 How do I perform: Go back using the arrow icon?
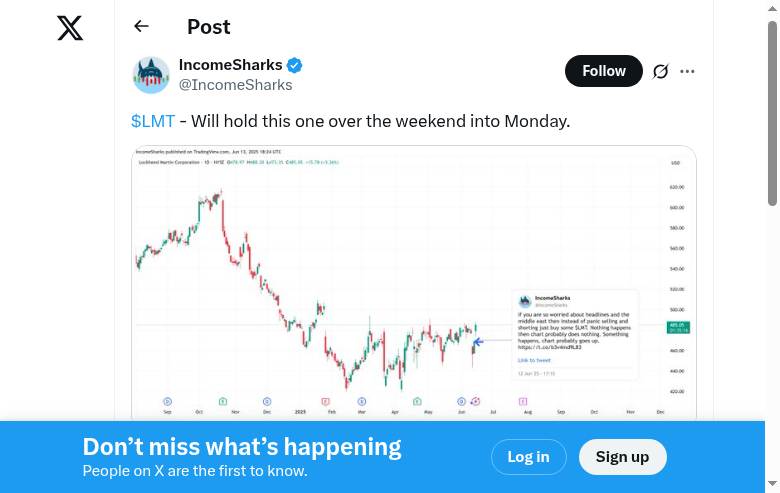(141, 27)
